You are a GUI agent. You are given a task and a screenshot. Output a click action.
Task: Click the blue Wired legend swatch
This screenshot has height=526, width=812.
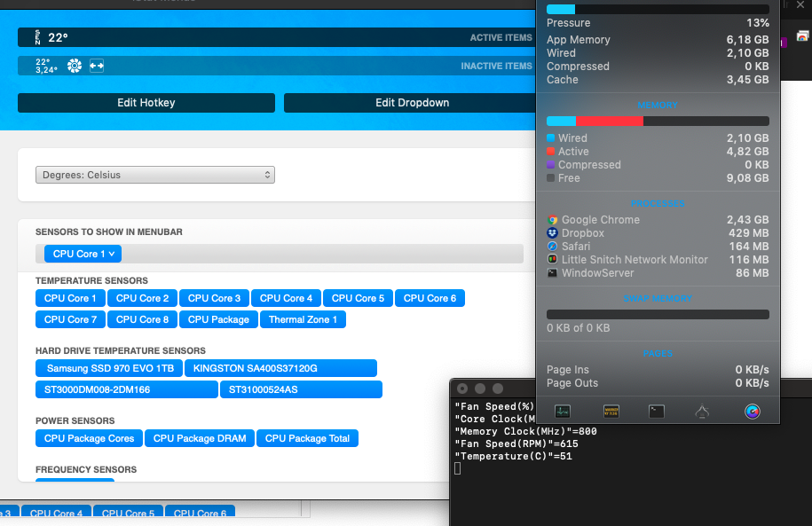551,138
